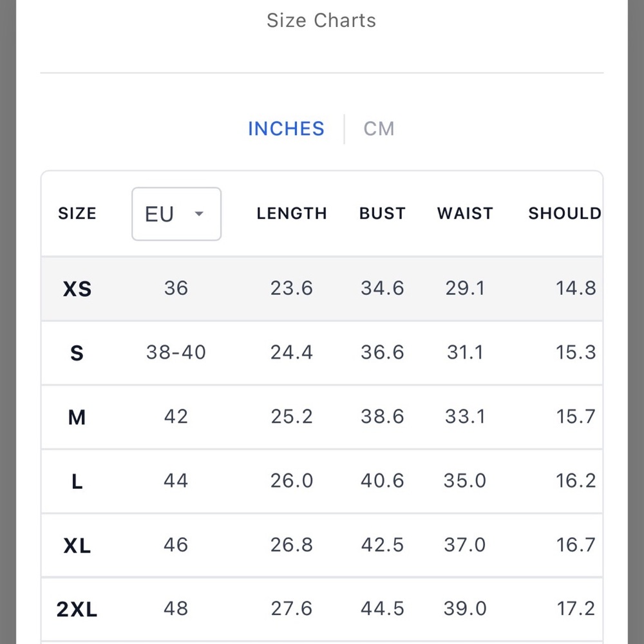This screenshot has height=644, width=644.
Task: Click the BUST column header
Action: [x=383, y=214]
